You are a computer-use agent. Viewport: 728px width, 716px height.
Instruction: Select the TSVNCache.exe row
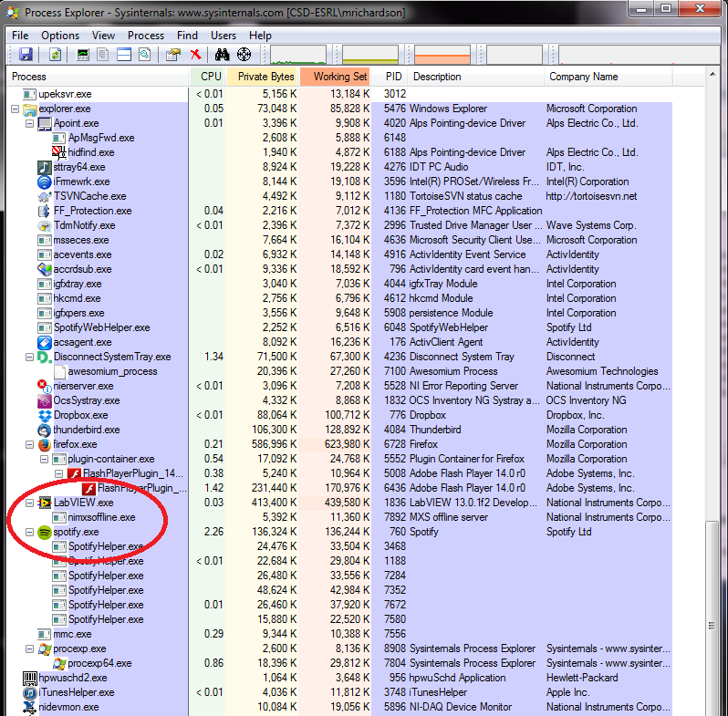339,196
